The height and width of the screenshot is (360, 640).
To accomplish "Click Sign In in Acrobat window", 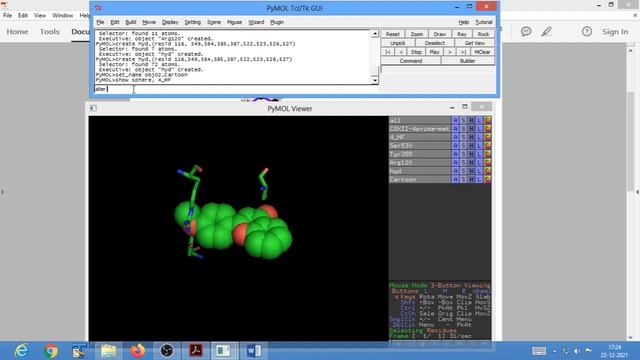I will pos(615,31).
